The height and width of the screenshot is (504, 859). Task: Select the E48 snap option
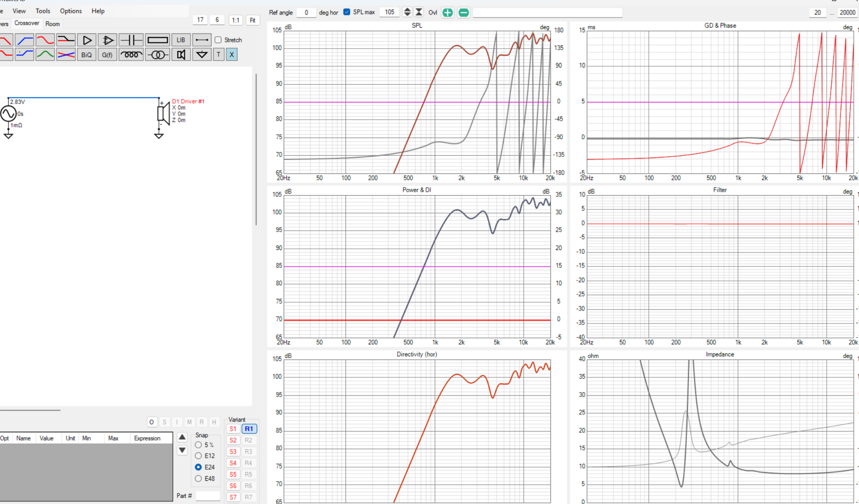pyautogui.click(x=198, y=478)
